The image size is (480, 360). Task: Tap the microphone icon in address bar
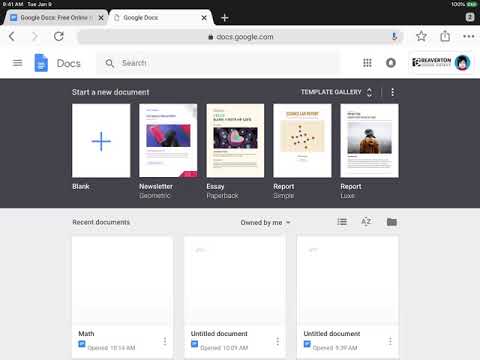[394, 37]
